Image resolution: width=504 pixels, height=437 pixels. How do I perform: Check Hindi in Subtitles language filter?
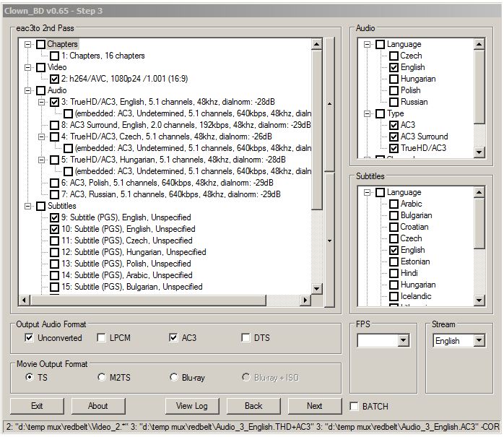[x=394, y=274]
